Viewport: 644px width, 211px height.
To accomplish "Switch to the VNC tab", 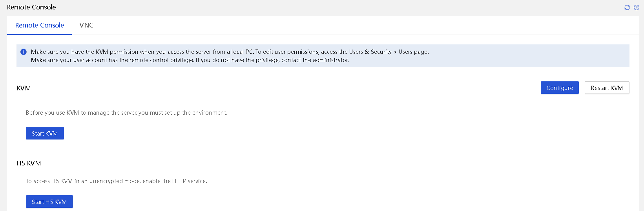I will click(x=86, y=25).
